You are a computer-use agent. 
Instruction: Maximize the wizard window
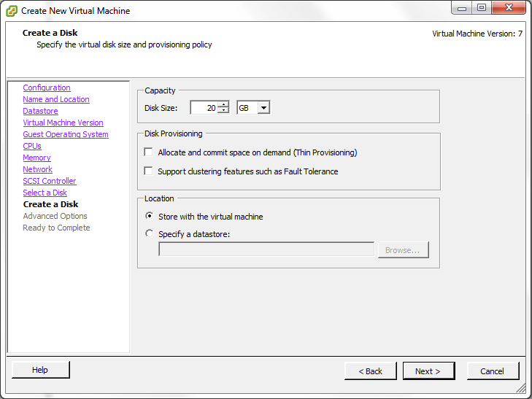tap(482, 8)
